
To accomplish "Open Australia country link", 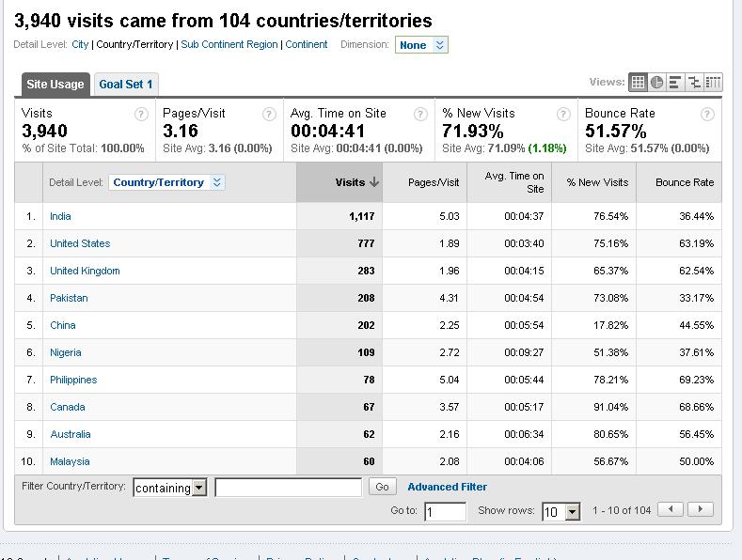I will tap(70, 435).
